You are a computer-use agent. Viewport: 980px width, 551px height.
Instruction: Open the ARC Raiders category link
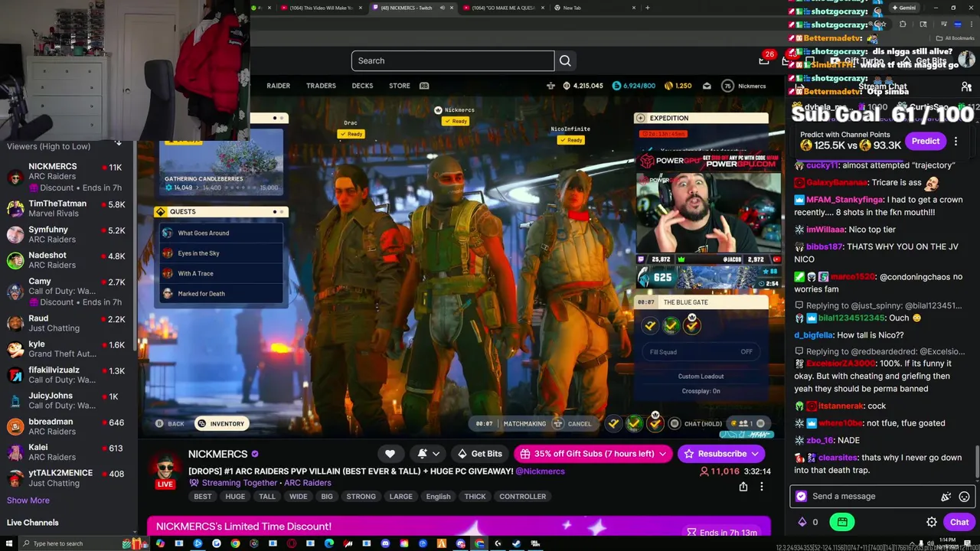(307, 484)
